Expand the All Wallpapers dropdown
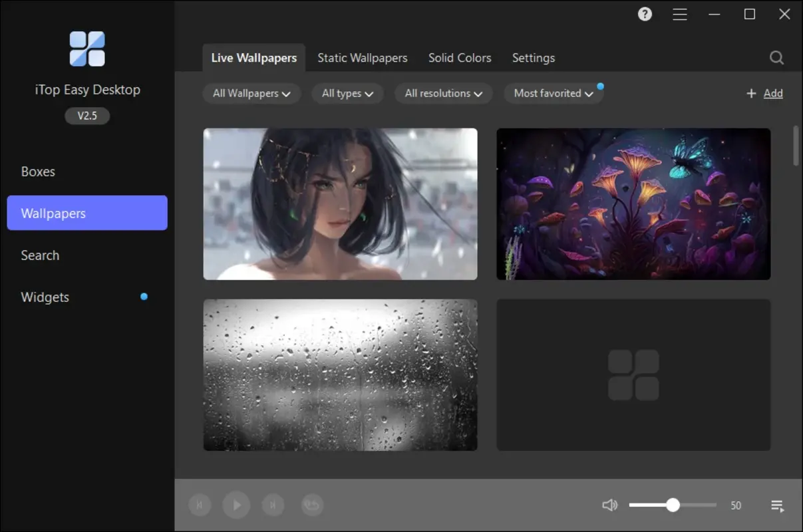 251,93
